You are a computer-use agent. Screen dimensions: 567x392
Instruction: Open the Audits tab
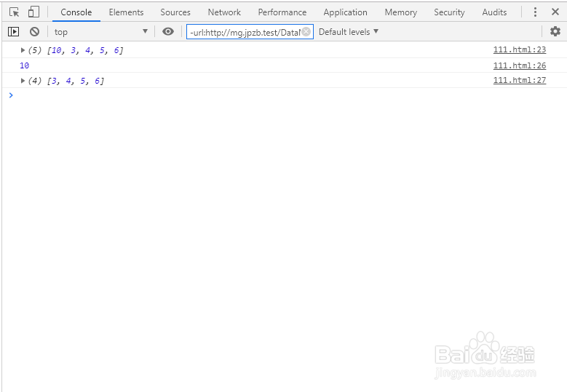click(x=494, y=12)
